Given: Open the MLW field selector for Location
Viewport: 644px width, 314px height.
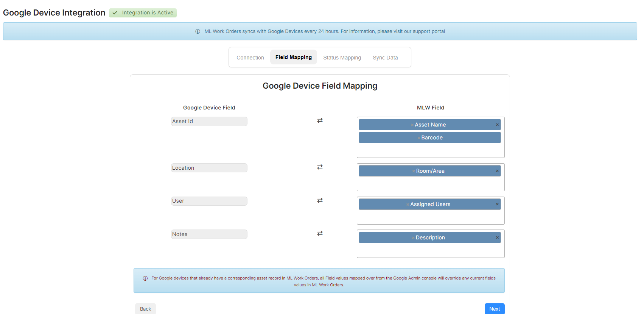Looking at the screenshot, I should (431, 184).
